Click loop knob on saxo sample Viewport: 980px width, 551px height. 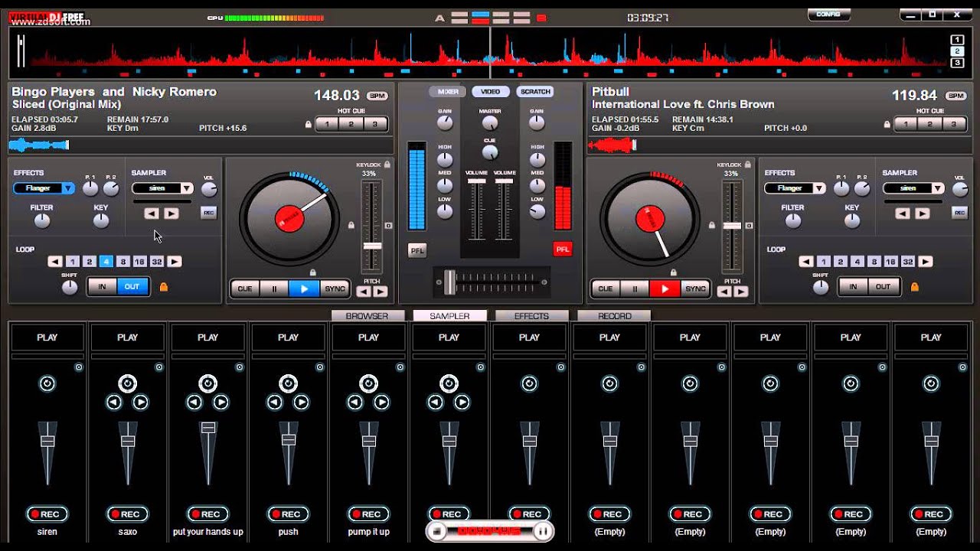pyautogui.click(x=128, y=383)
